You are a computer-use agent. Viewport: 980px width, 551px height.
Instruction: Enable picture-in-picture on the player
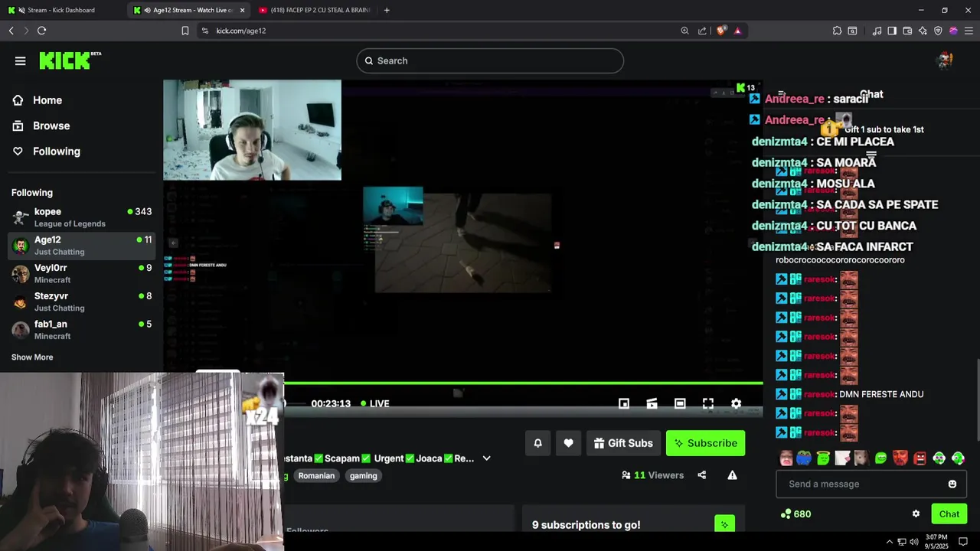coord(624,403)
